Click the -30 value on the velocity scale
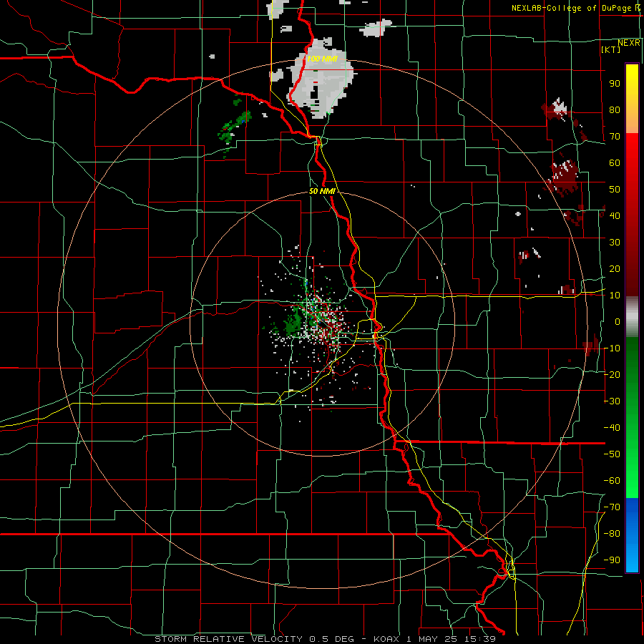The height and width of the screenshot is (644, 644). click(x=612, y=401)
